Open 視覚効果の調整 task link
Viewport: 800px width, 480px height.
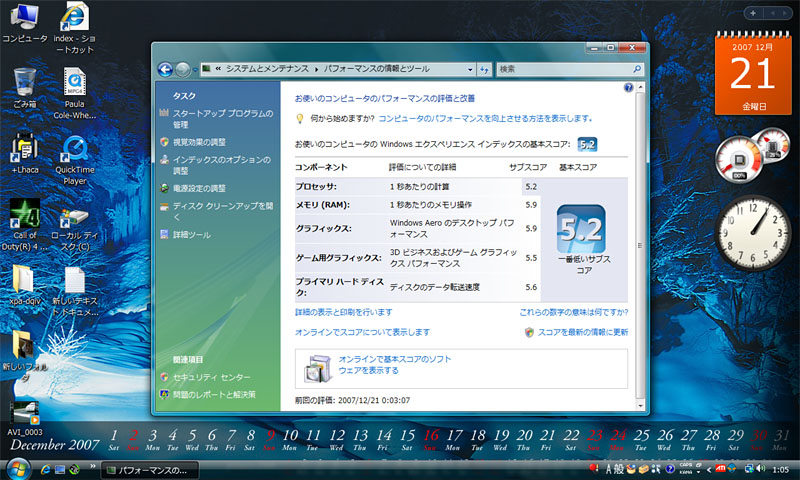(x=199, y=142)
